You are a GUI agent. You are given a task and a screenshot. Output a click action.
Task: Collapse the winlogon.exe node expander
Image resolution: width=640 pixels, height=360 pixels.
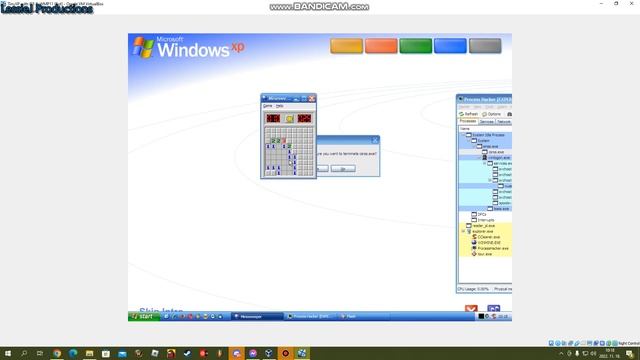(x=480, y=158)
